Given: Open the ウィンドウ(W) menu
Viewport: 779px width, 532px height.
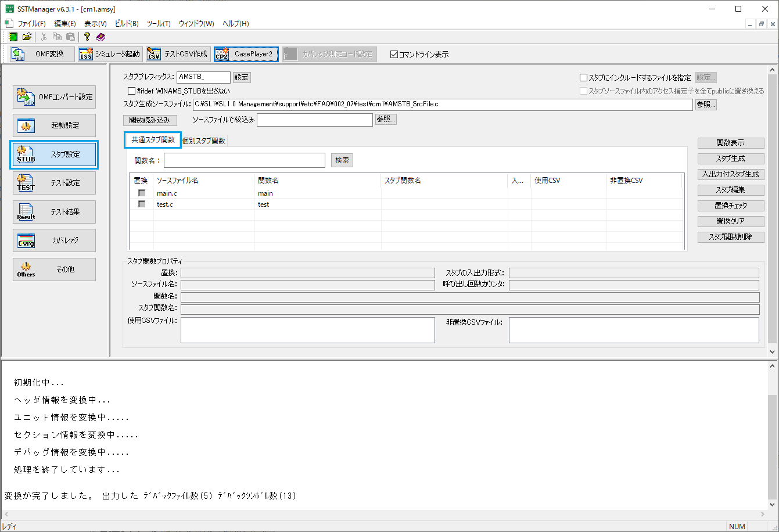Looking at the screenshot, I should (196, 24).
